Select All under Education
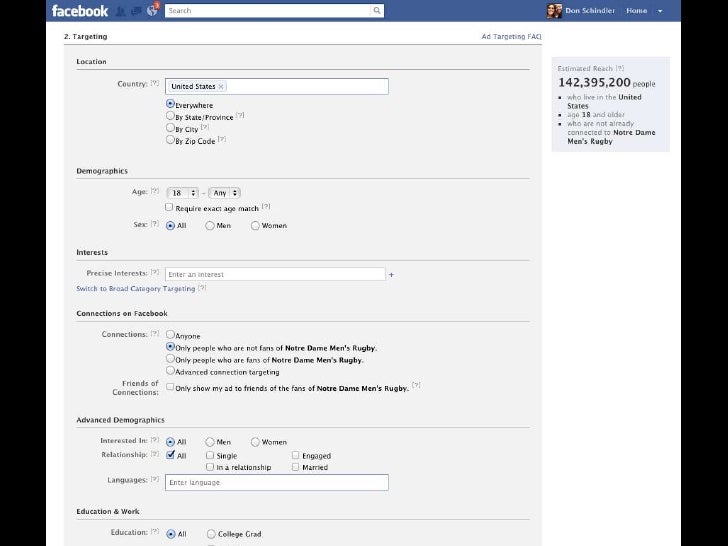This screenshot has width=728, height=546. coord(170,534)
